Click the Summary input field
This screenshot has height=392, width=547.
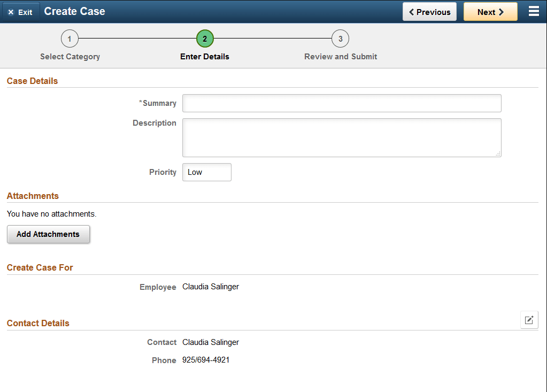click(x=341, y=103)
